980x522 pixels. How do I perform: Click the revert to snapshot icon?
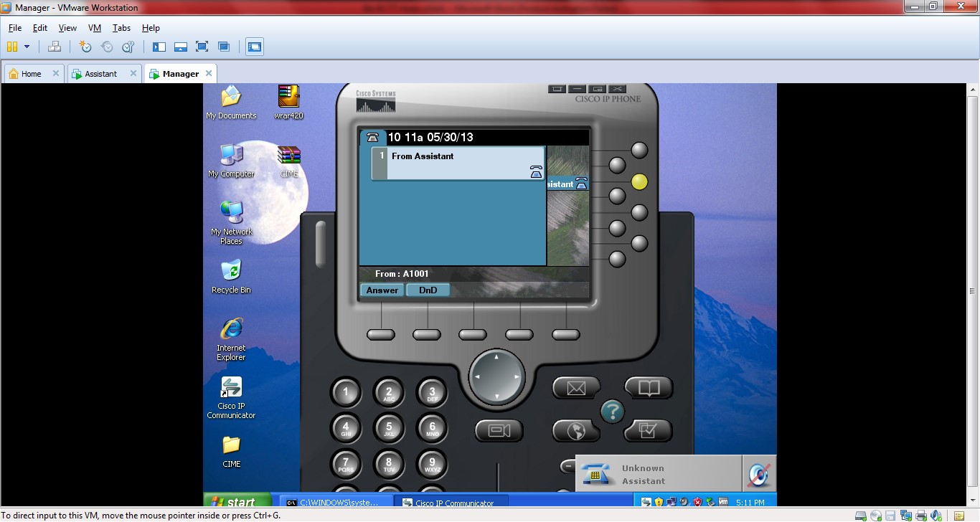[107, 47]
